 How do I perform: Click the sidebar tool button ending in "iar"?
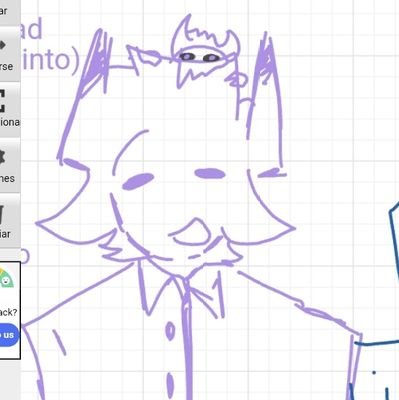pos(9,221)
